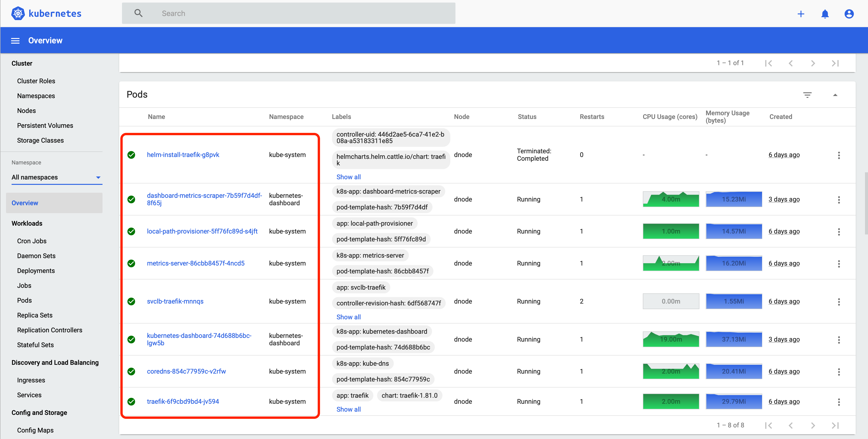Sort pods by Created column header
The width and height of the screenshot is (868, 439).
781,117
